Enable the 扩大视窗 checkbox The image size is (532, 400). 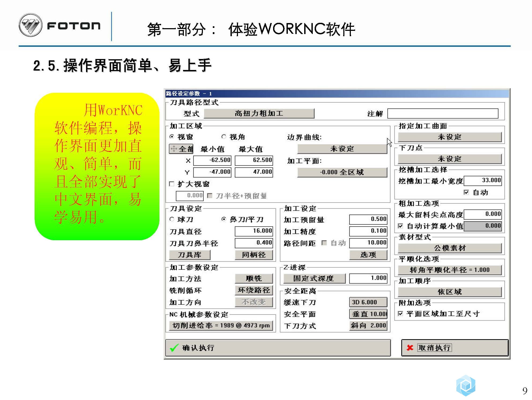coord(172,184)
